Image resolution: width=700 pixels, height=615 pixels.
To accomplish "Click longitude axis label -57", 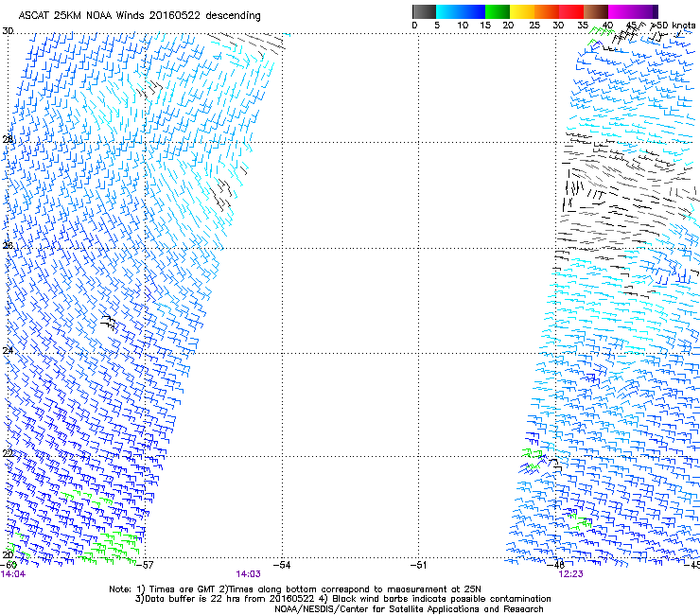I will 145,565.
